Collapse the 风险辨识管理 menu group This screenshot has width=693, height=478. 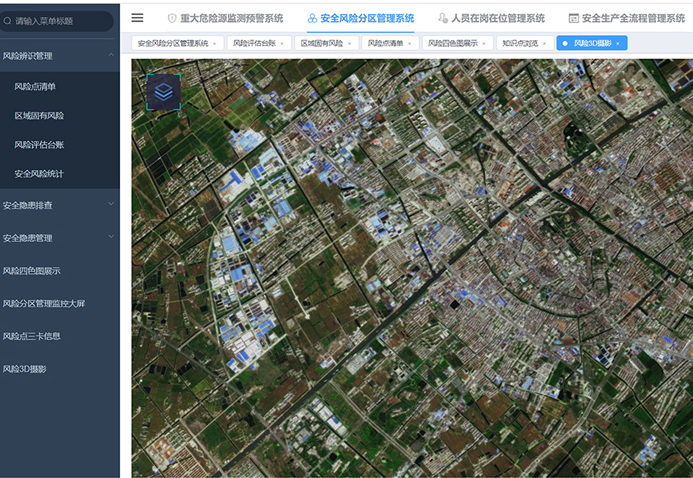(111, 57)
